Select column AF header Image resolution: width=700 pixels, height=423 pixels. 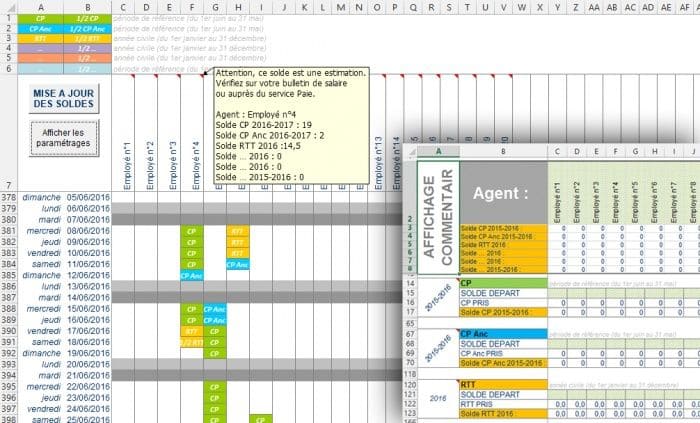(685, 7)
